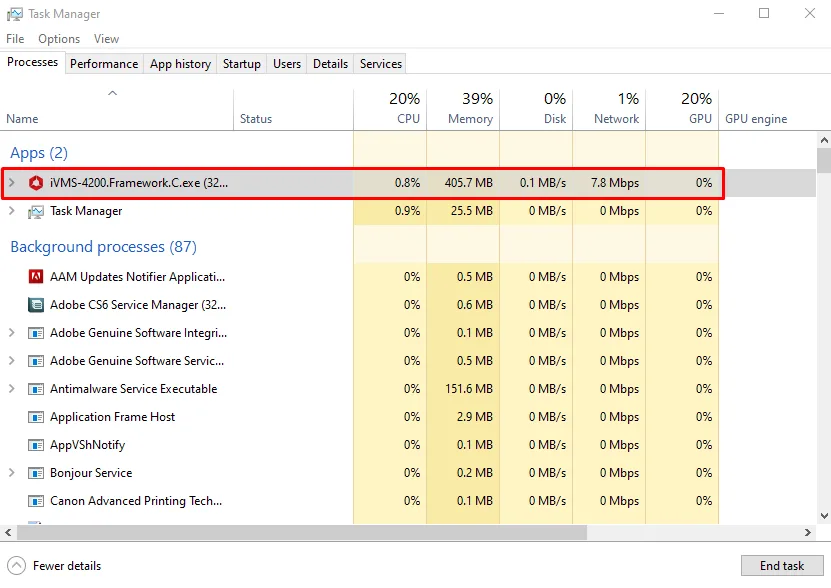This screenshot has height=588, width=831.
Task: Sort by the Name column header
Action: tap(117, 110)
